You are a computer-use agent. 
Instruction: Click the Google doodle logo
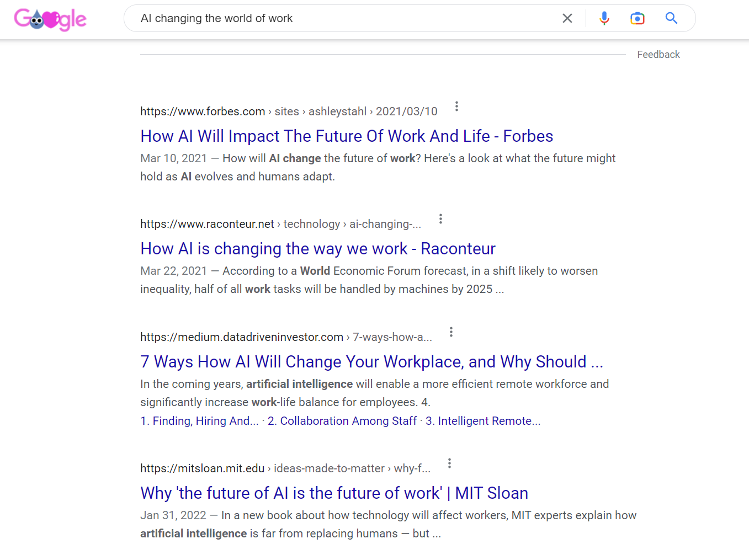click(x=50, y=19)
